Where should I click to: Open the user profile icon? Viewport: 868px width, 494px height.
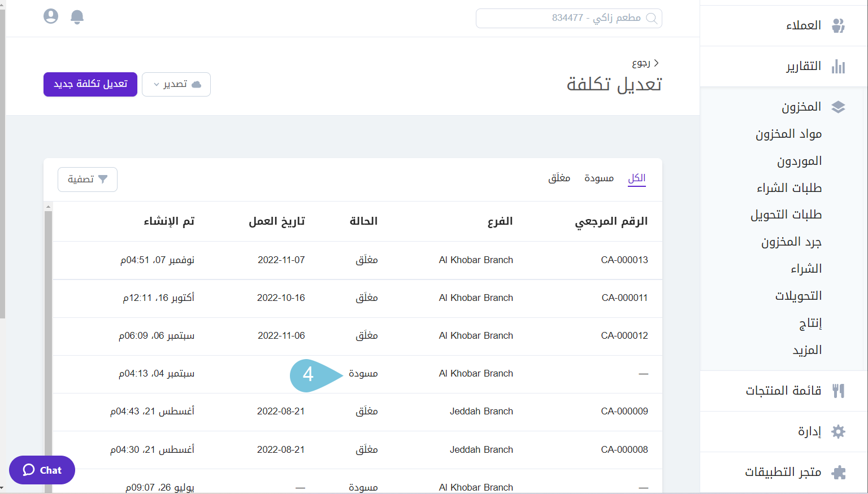click(x=51, y=16)
